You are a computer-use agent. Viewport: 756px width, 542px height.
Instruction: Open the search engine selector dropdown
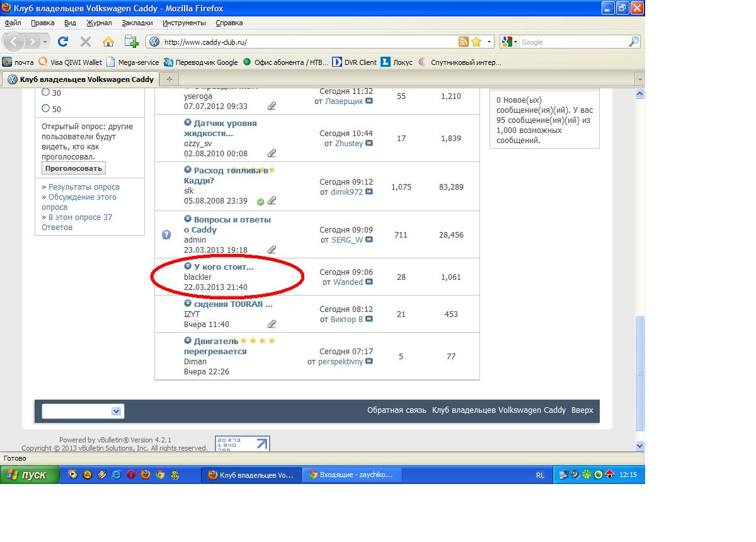click(510, 42)
